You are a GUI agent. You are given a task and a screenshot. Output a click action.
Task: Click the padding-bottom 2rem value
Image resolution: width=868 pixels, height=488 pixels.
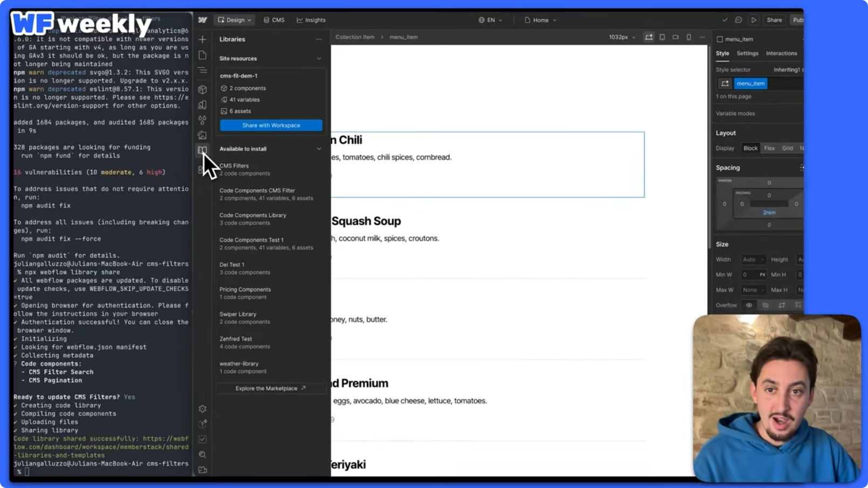coord(769,213)
